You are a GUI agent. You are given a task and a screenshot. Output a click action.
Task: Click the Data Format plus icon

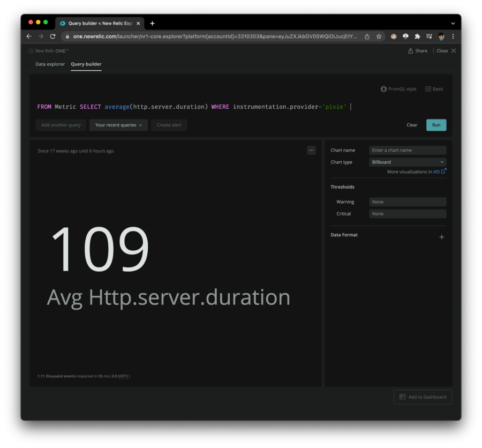point(441,237)
